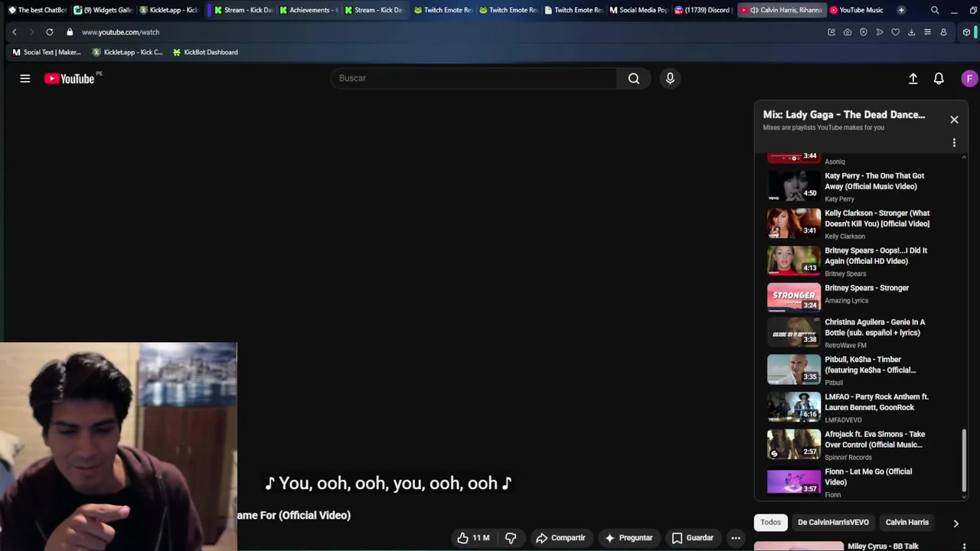Close the Mix playlist panel
The height and width of the screenshot is (551, 980).
coord(954,119)
